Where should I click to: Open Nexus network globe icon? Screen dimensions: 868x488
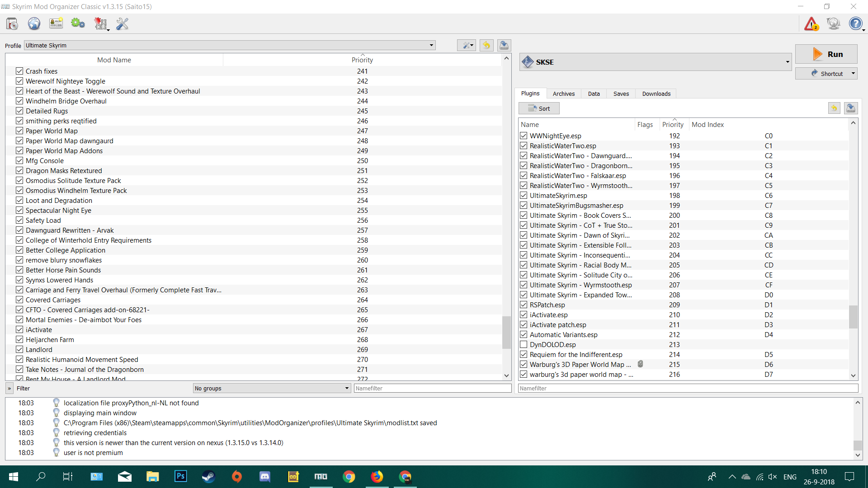pos(34,23)
